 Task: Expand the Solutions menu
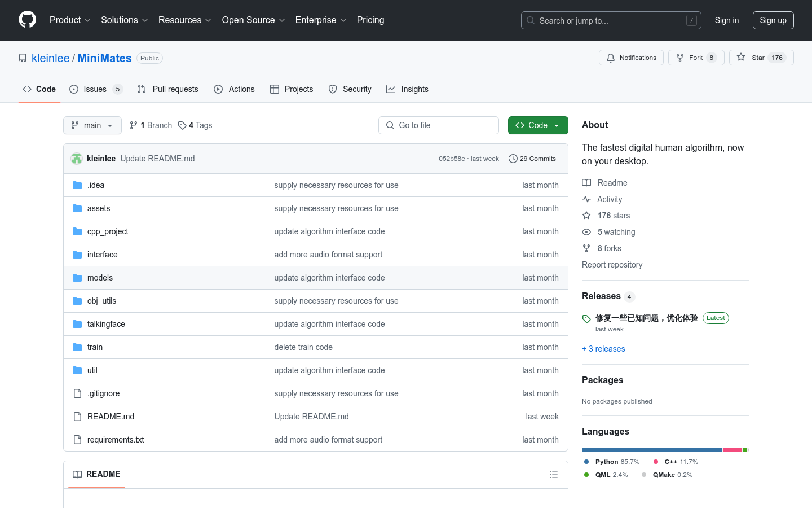click(x=124, y=20)
